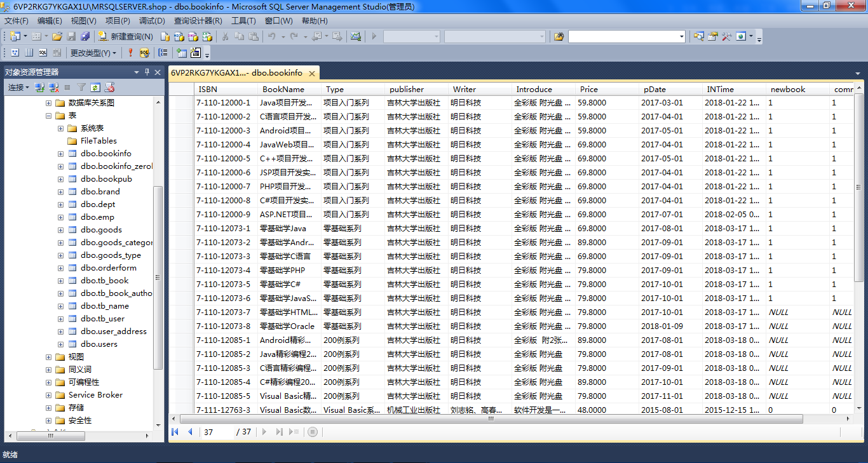
Task: Click ISBN cell 7-110-12085-4
Action: coord(226,382)
